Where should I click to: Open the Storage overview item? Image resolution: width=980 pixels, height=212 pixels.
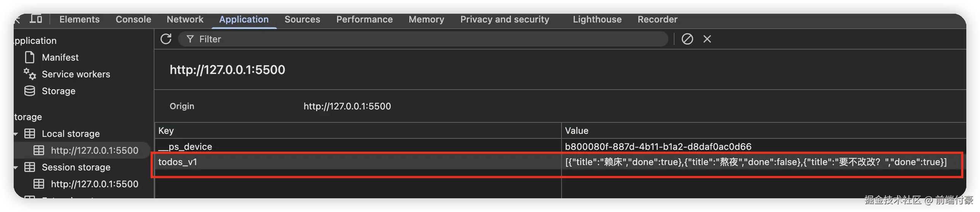58,91
